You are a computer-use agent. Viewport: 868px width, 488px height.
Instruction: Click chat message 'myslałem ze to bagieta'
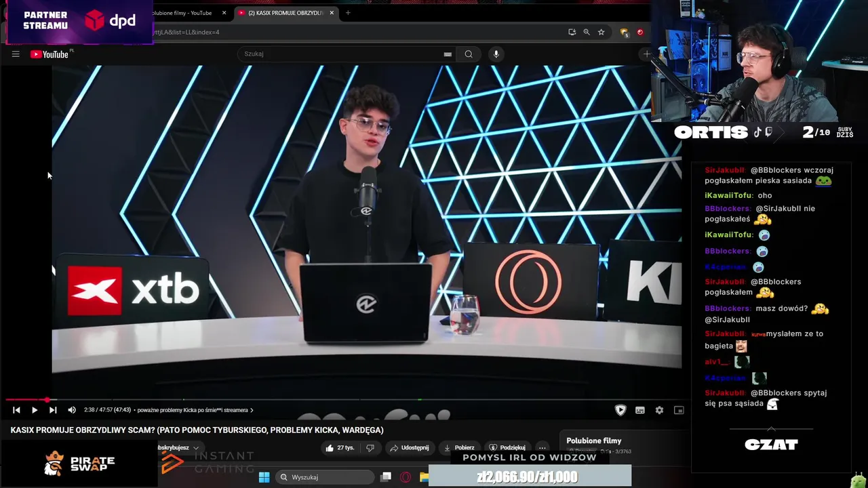click(x=764, y=339)
